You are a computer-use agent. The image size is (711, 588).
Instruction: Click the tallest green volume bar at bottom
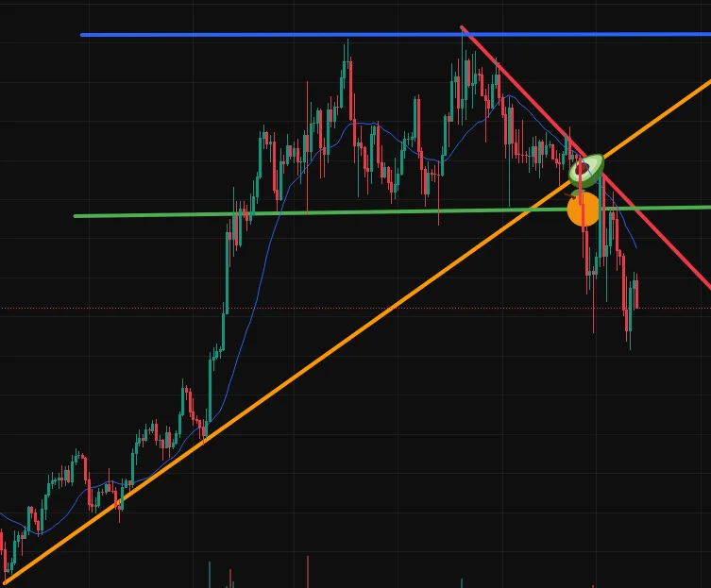pos(210,575)
